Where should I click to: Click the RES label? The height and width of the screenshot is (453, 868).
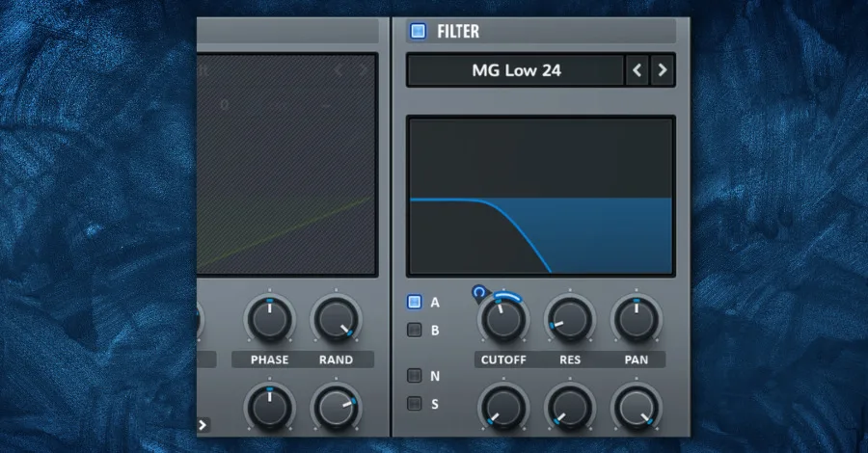pyautogui.click(x=570, y=360)
